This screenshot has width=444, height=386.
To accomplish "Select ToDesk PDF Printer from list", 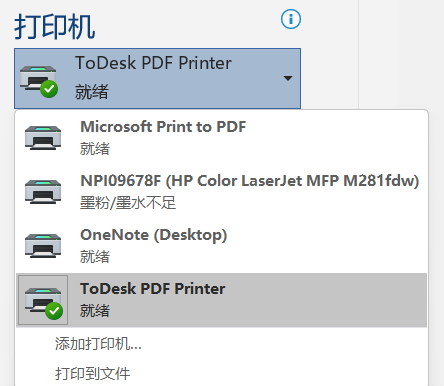I will point(222,300).
